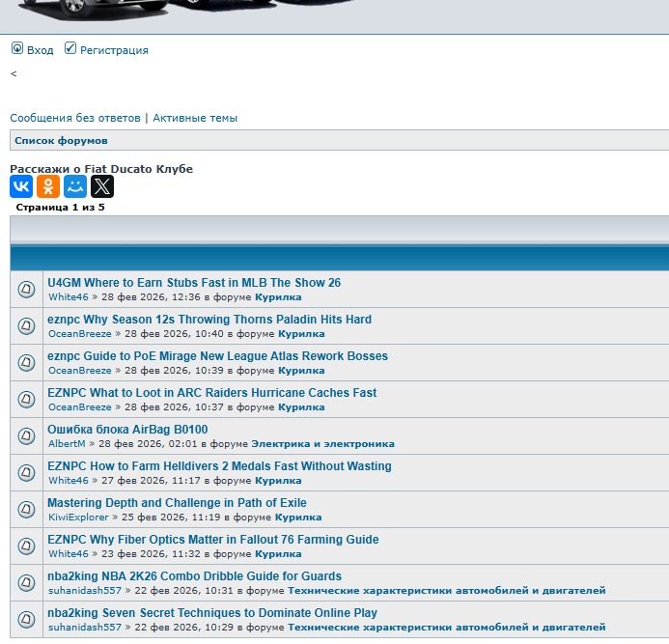669x644 pixels.
Task: Click topic icon for AirBag B0100 thread
Action: (x=26, y=436)
